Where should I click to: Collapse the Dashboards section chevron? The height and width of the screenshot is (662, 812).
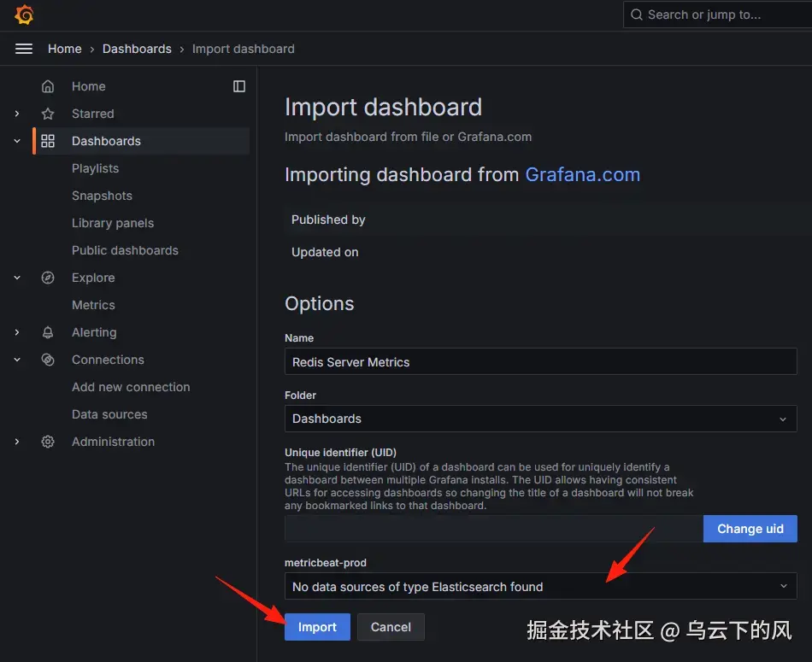coord(17,141)
